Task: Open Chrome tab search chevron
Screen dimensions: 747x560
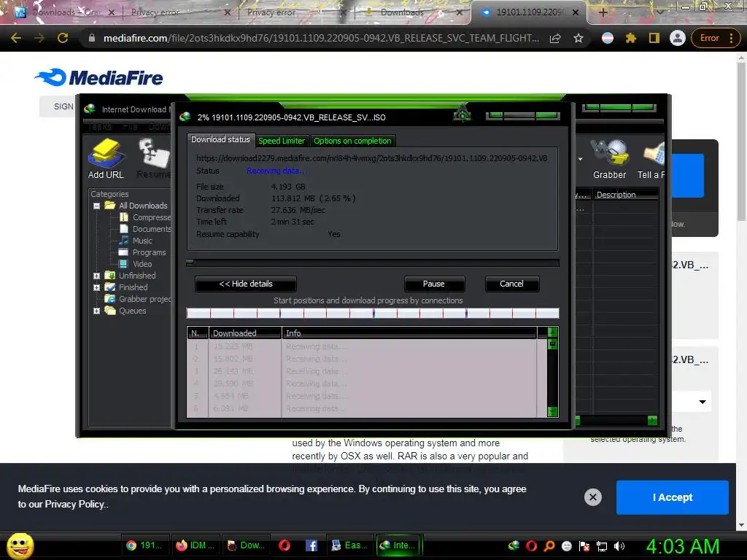Action: (659, 12)
